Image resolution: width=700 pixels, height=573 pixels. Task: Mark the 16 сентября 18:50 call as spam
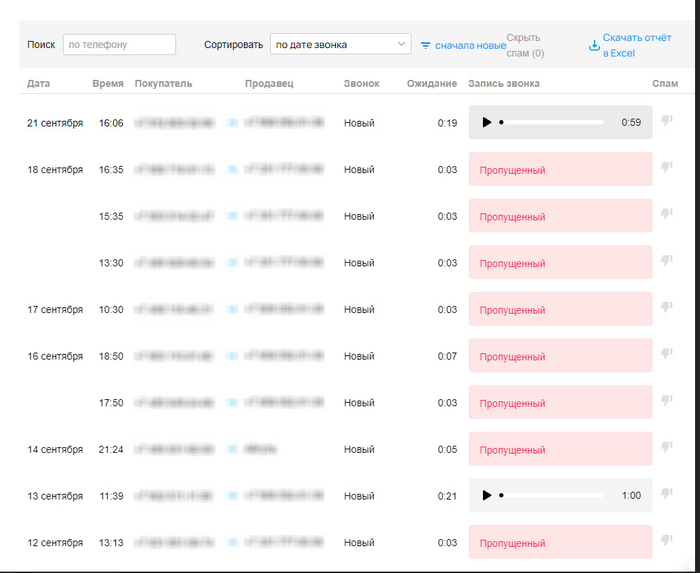click(667, 354)
